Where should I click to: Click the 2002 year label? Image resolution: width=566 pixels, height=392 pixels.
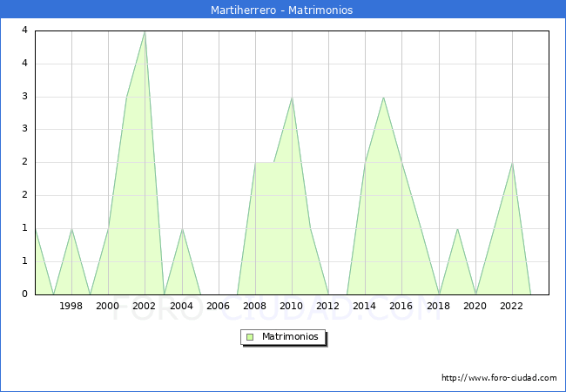[145, 306]
